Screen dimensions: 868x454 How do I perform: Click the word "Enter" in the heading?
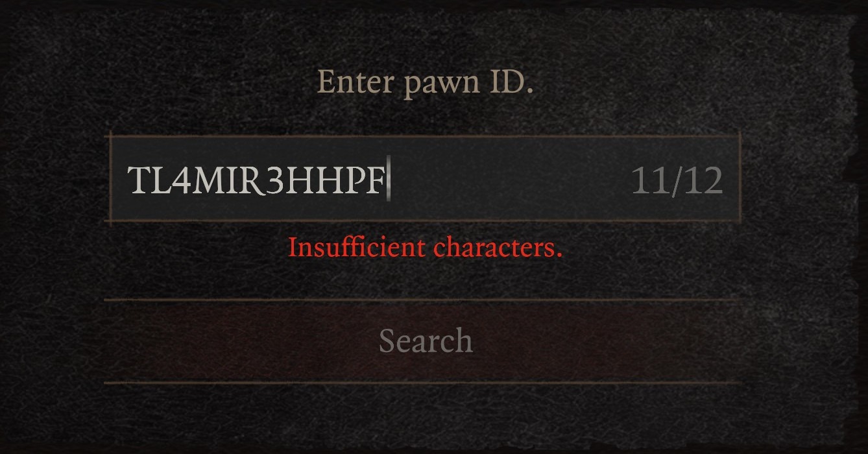[356, 83]
